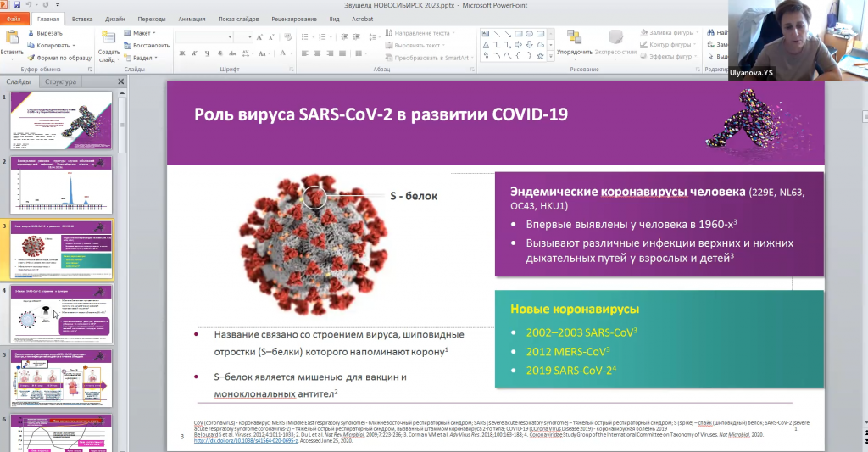Toggle align text right
The width and height of the screenshot is (868, 452).
pos(330,53)
